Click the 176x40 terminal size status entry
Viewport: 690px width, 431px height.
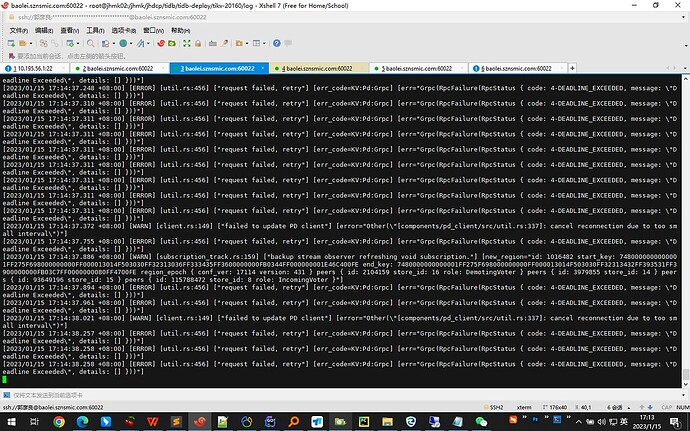(555, 407)
